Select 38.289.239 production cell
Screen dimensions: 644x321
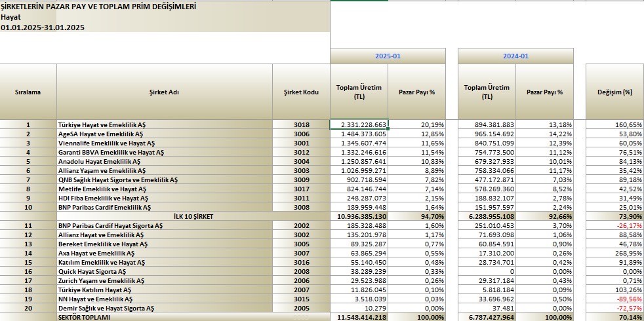point(359,271)
